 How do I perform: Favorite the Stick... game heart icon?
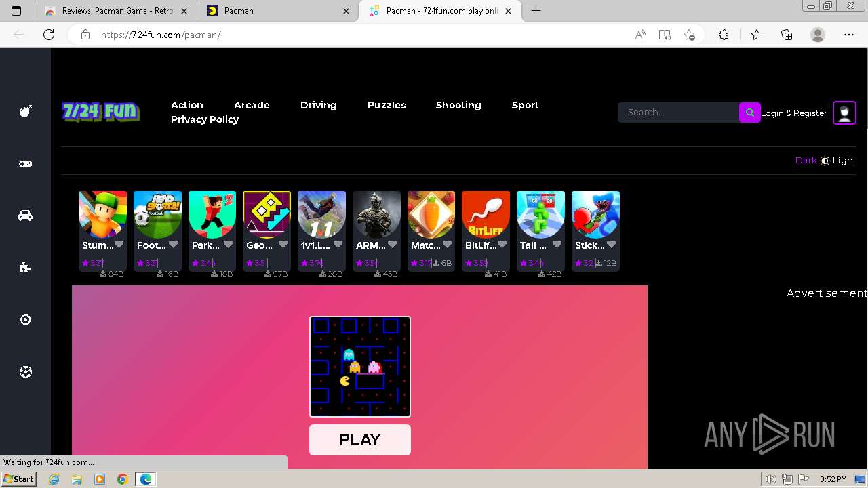pyautogui.click(x=611, y=245)
